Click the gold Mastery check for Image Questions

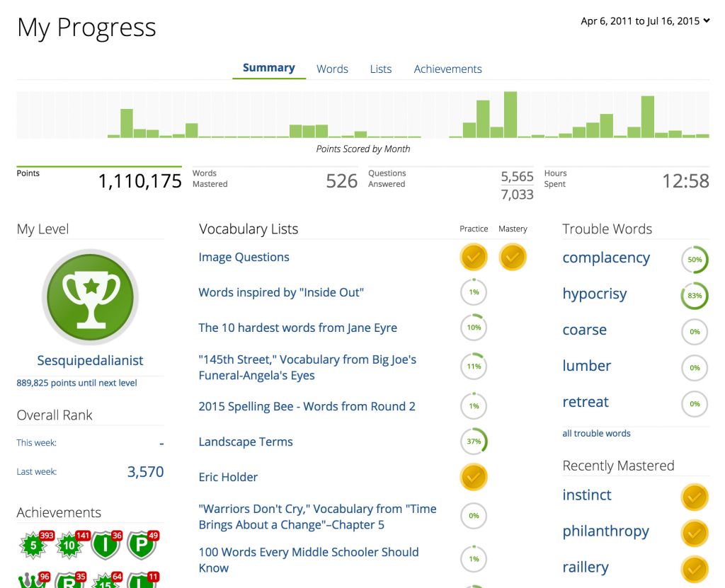513,257
